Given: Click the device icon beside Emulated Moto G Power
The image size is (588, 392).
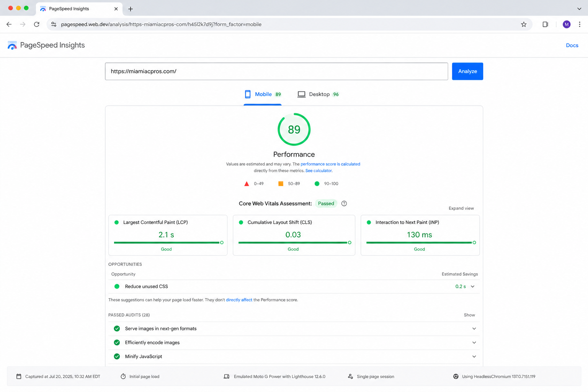Looking at the screenshot, I should pos(227,376).
